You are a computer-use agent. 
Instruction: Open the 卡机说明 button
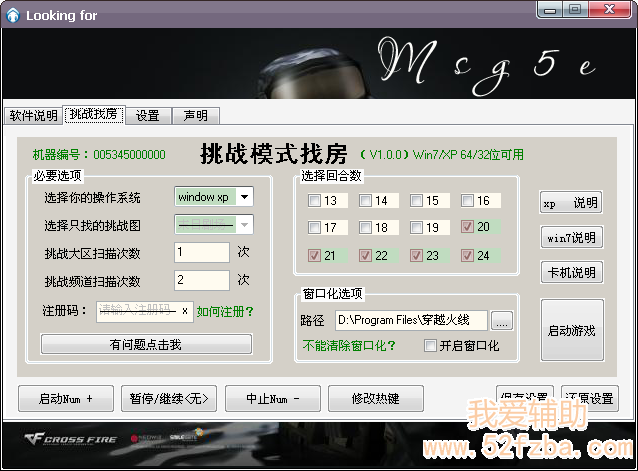(x=572, y=272)
